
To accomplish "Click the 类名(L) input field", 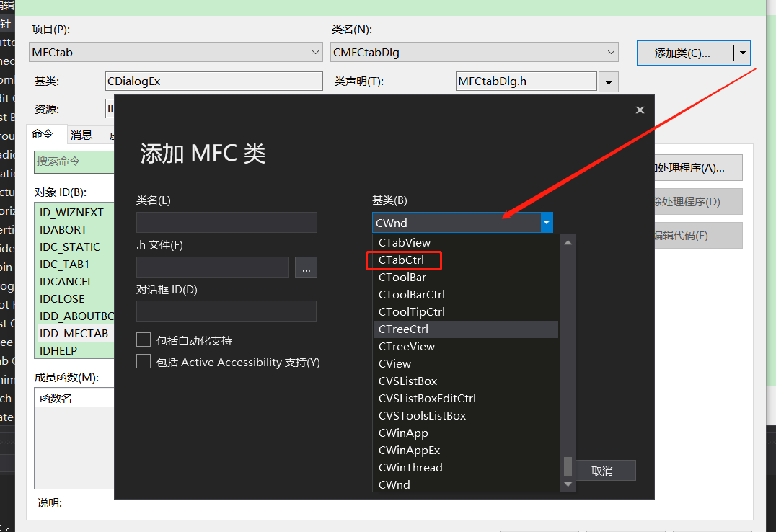I will click(x=226, y=223).
